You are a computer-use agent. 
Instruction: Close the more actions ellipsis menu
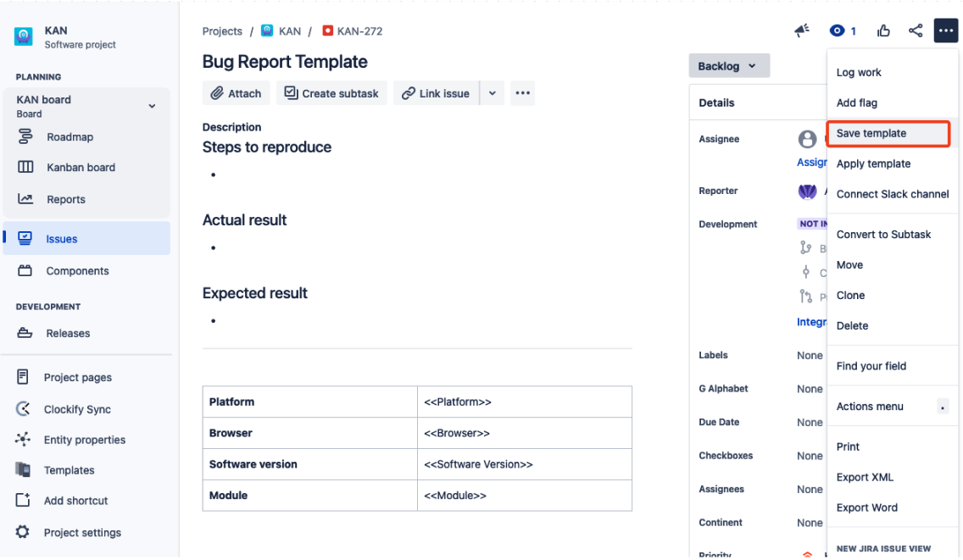tap(945, 31)
